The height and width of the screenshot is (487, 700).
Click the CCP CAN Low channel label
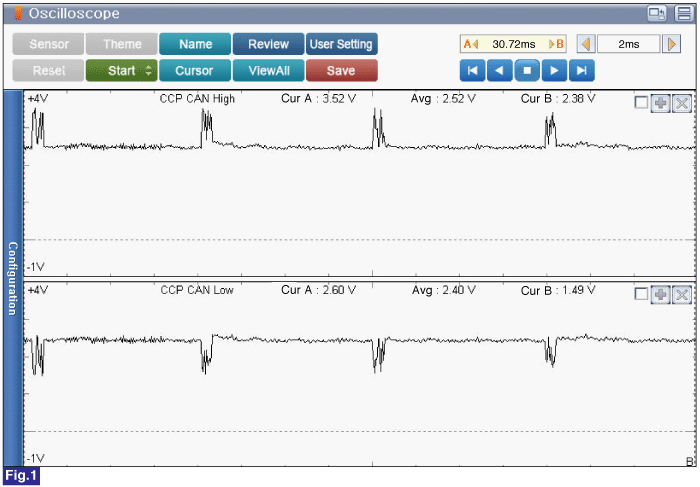197,290
